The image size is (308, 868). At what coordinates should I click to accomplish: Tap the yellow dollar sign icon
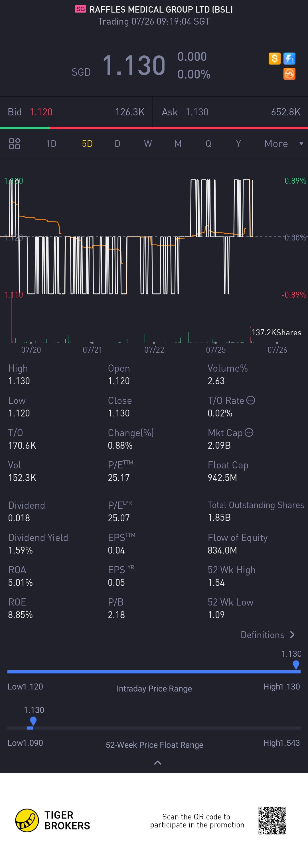tap(274, 59)
